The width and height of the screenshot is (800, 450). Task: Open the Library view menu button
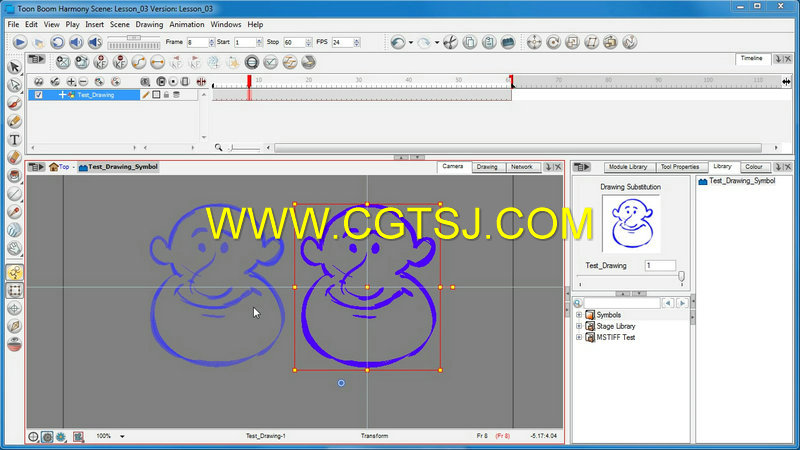pos(582,167)
